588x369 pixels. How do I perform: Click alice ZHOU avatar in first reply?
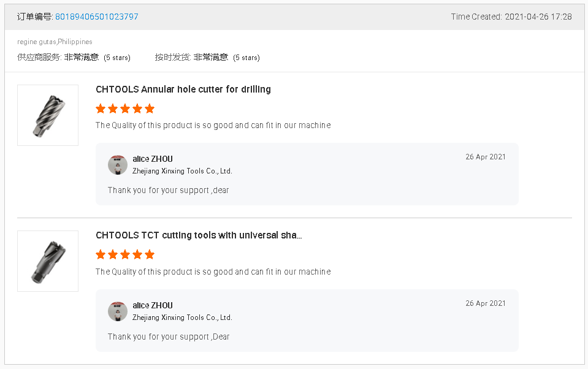(x=118, y=165)
